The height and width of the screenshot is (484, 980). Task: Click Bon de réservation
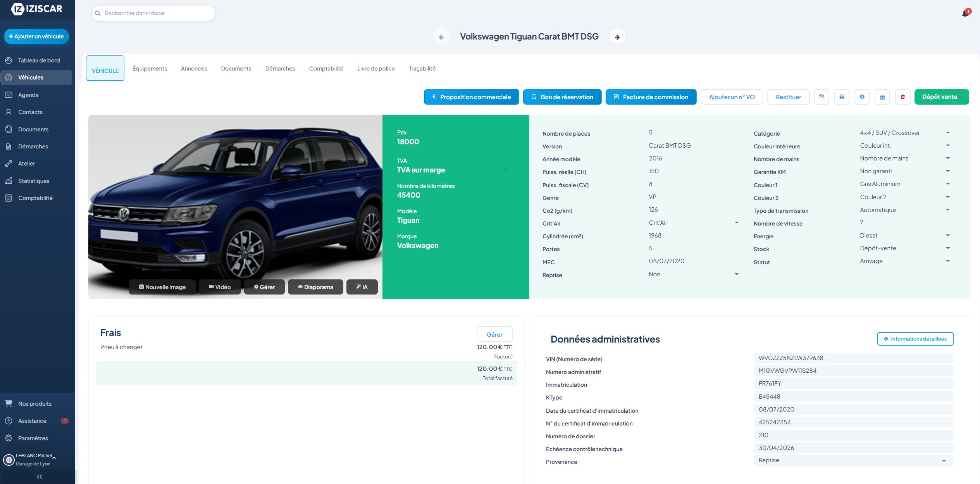562,97
